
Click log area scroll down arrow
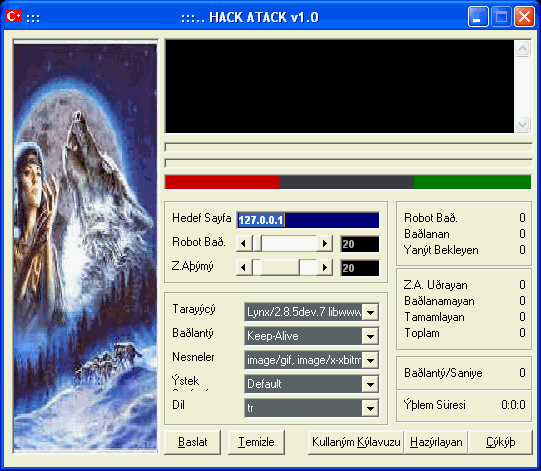pos(522,124)
